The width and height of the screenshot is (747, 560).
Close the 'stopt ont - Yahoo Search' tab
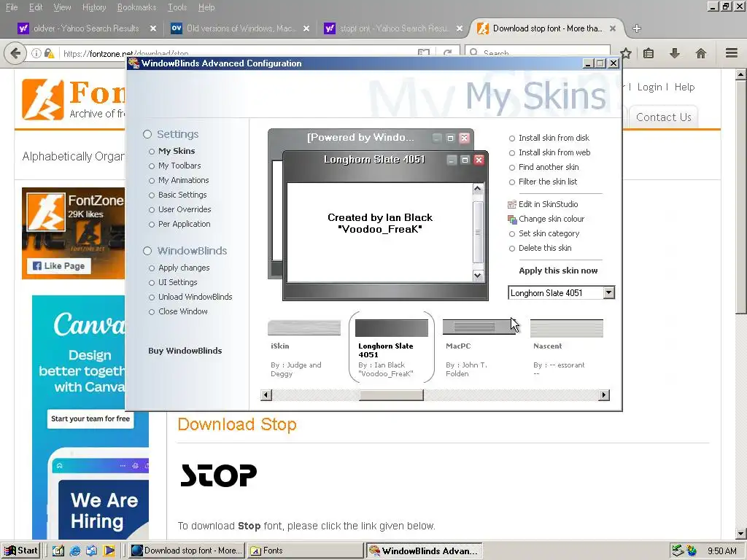click(460, 28)
